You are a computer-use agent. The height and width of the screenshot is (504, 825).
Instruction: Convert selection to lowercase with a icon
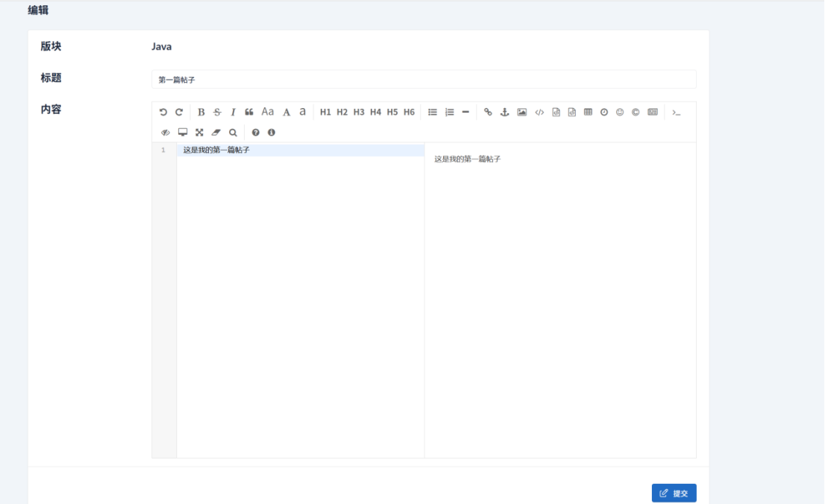point(303,112)
